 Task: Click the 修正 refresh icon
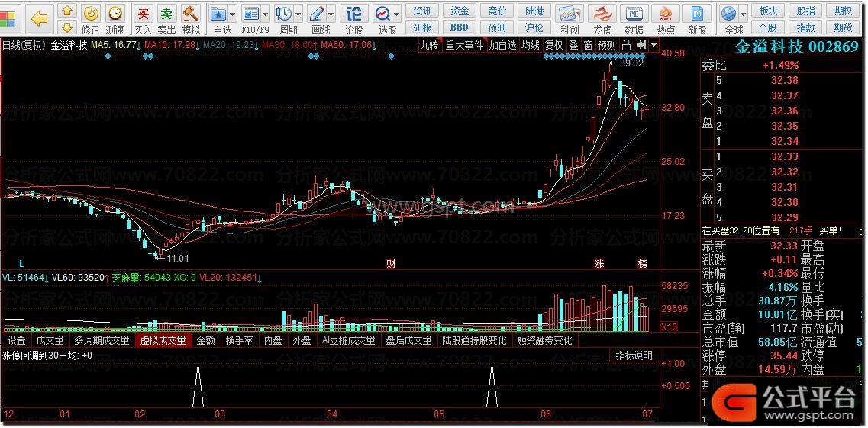[x=91, y=13]
